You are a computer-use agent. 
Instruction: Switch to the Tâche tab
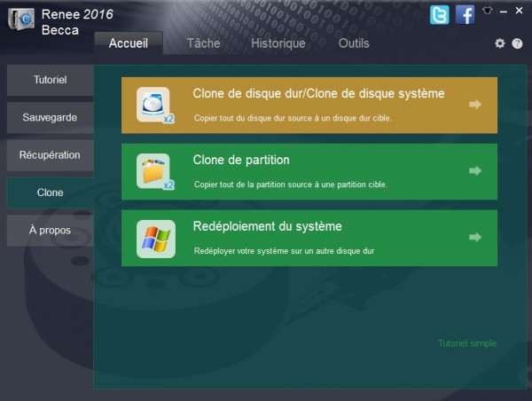pyautogui.click(x=204, y=43)
